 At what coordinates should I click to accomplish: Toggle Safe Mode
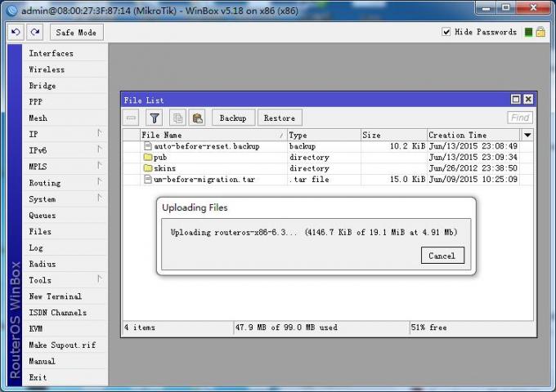point(76,32)
